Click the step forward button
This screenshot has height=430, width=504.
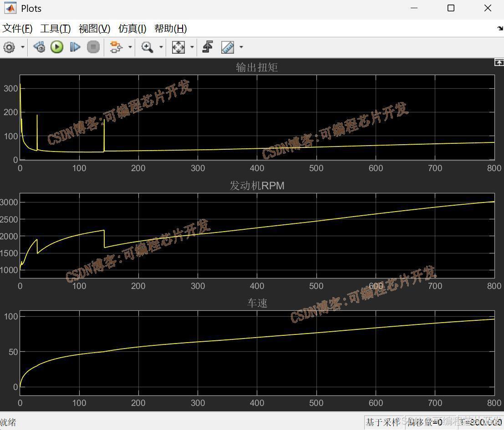pos(75,47)
